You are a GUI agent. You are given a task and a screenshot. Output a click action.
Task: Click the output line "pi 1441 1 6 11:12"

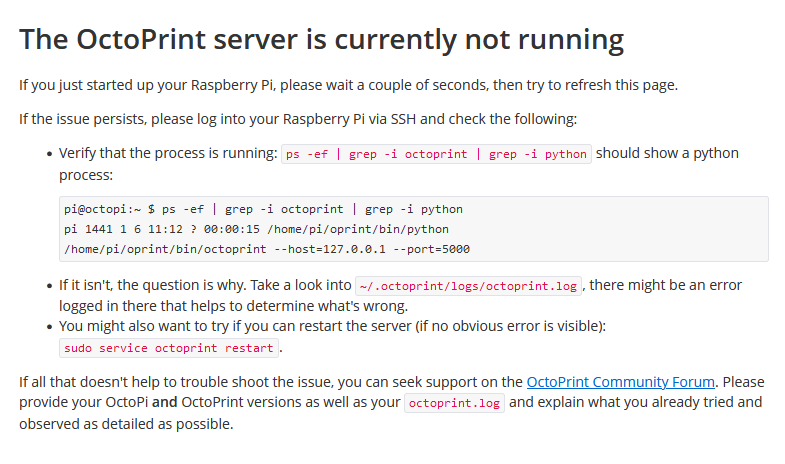[x=256, y=229]
